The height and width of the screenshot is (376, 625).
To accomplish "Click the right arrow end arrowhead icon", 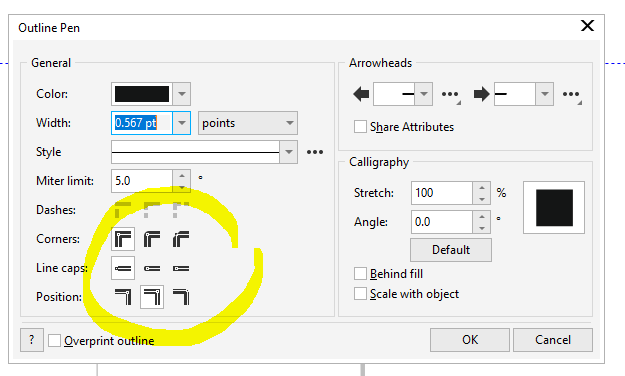I will [x=482, y=94].
